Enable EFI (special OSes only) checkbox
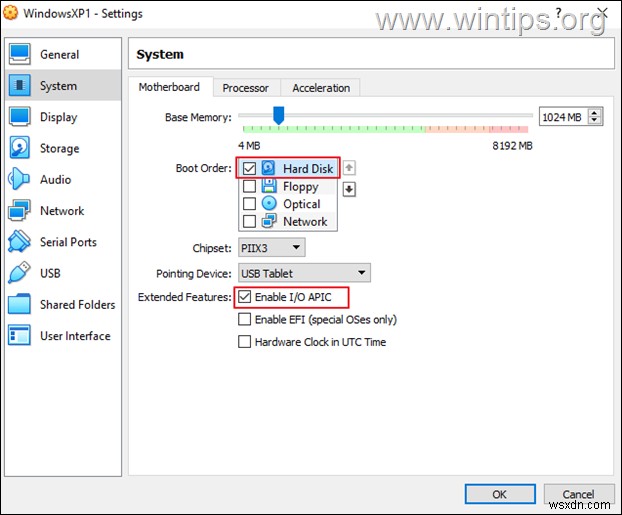This screenshot has width=622, height=515. point(244,319)
